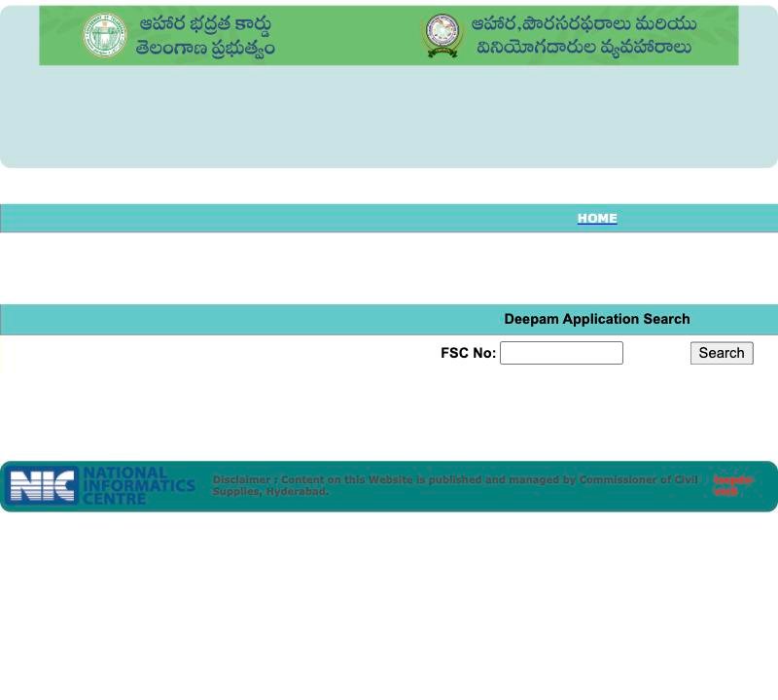Screen dimensions: 778x700
Task: Click the 'NATIONAL INFORMATICS CENTRE' text
Action: (138, 485)
